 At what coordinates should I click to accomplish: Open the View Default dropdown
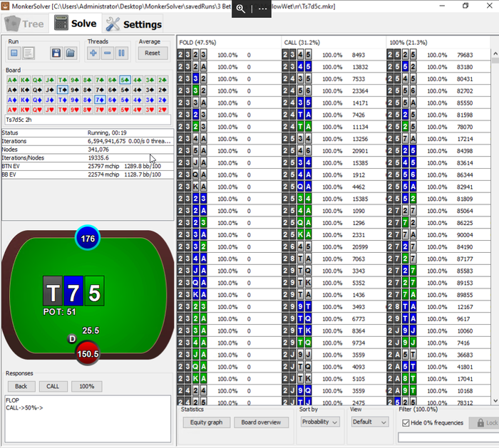(370, 422)
